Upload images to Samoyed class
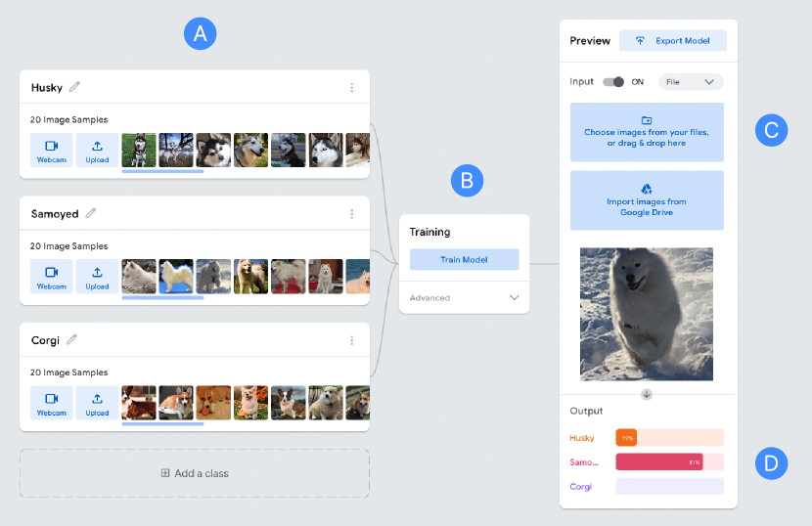The height and width of the screenshot is (526, 812). [x=97, y=277]
